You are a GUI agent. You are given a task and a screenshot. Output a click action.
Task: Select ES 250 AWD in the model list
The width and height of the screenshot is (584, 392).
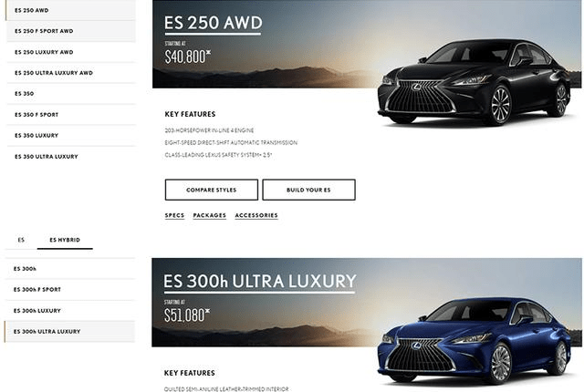coord(71,10)
